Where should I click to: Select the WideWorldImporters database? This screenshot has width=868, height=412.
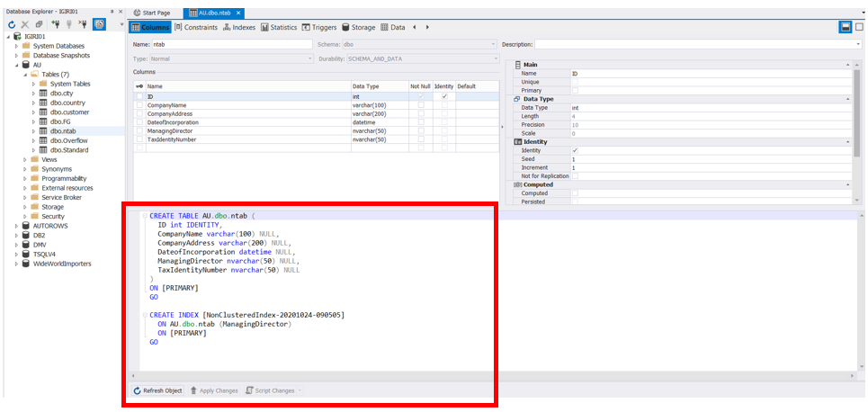pyautogui.click(x=62, y=264)
